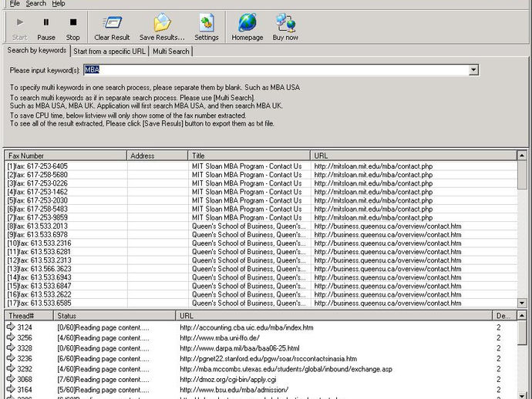This screenshot has height=399, width=532.
Task: Select row [1]fax: 617-253-6405
Action: pyautogui.click(x=261, y=166)
